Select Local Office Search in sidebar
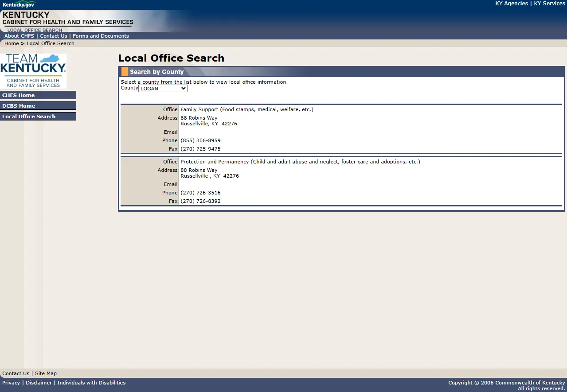The width and height of the screenshot is (567, 392). (38, 116)
